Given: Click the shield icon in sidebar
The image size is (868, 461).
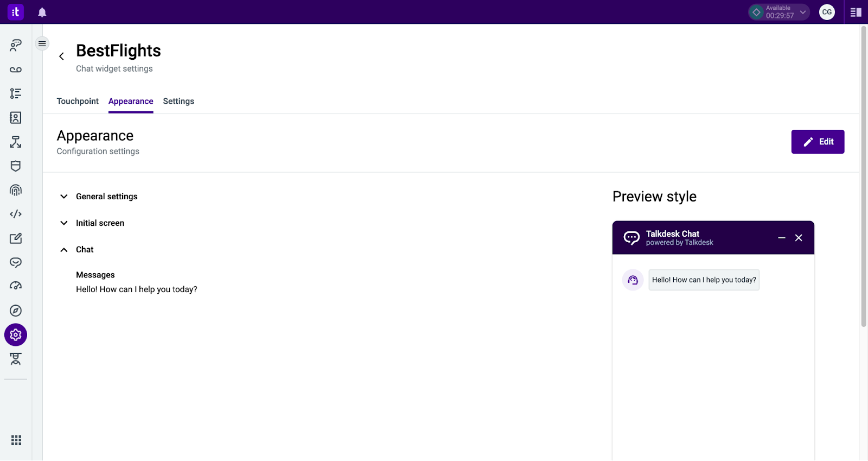Looking at the screenshot, I should 16,166.
